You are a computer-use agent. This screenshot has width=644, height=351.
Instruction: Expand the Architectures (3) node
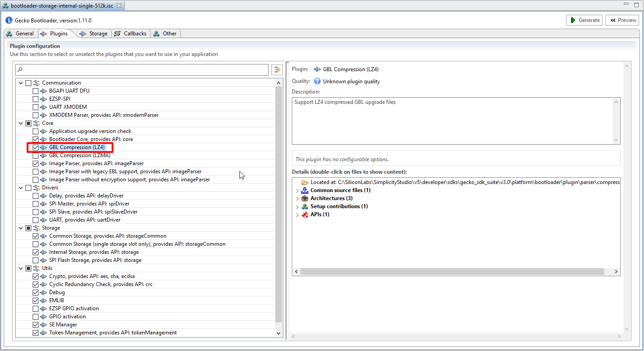(297, 198)
